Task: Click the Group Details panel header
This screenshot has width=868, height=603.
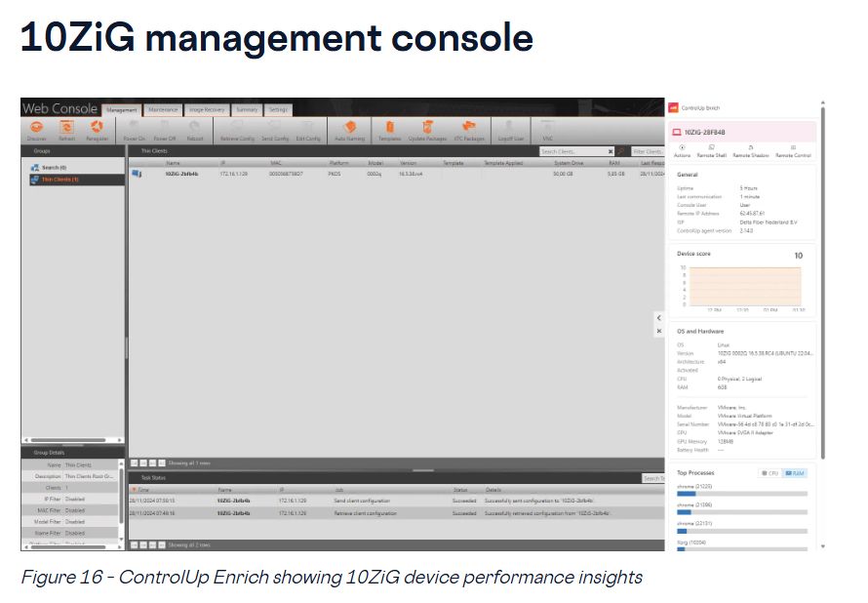Action: coord(72,453)
